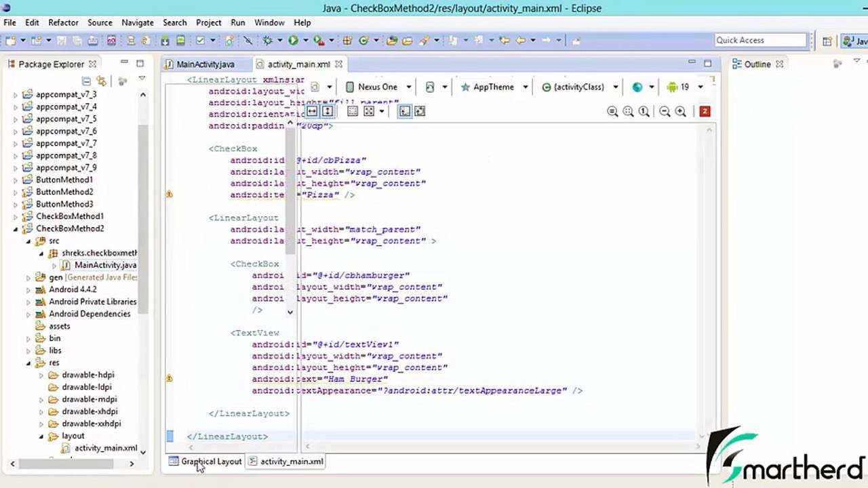Click Package Explorer horizontal scrollbar
This screenshot has width=868, height=488.
click(x=66, y=464)
